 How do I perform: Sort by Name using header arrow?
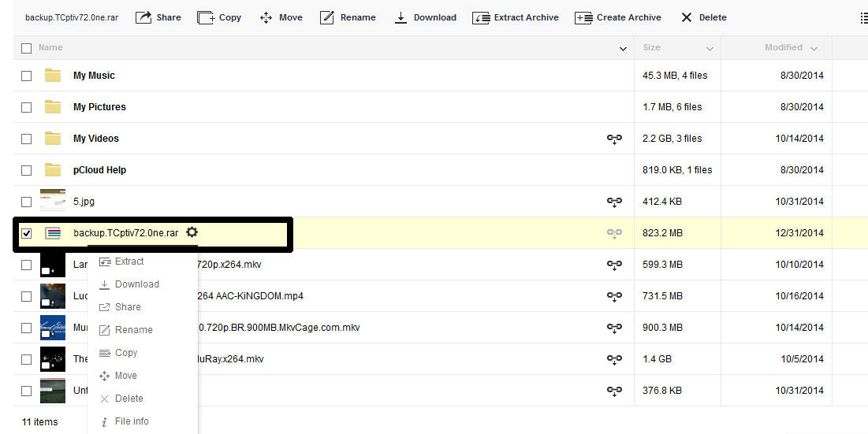coord(623,49)
